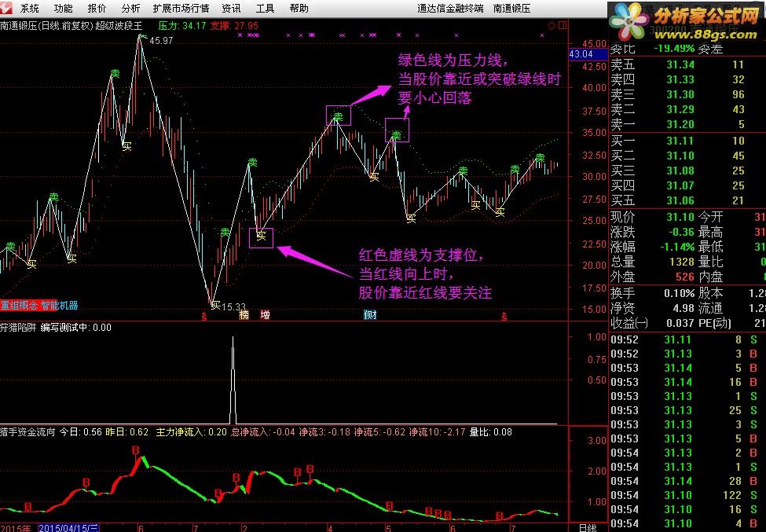
Task: Select the 买四 31.07 order row
Action: [687, 185]
